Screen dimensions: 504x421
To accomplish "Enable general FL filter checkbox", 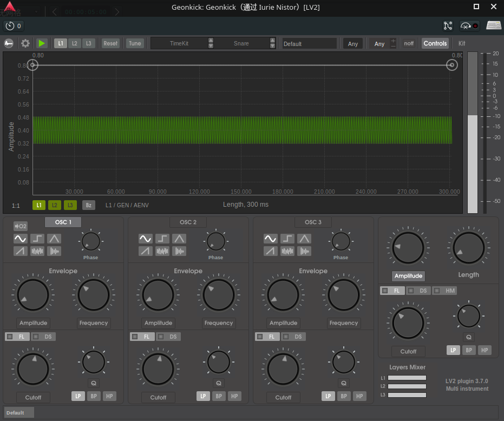I will pyautogui.click(x=385, y=291).
